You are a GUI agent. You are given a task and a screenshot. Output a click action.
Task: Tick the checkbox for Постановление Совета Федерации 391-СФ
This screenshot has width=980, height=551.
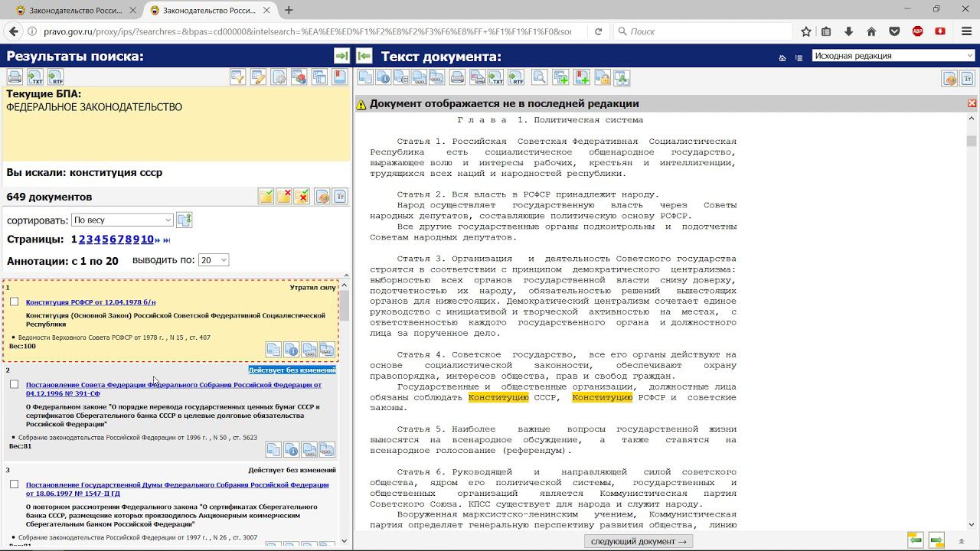point(14,384)
